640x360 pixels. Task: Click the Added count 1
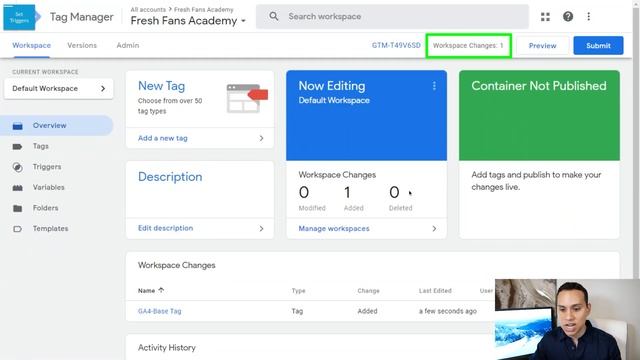(347, 192)
